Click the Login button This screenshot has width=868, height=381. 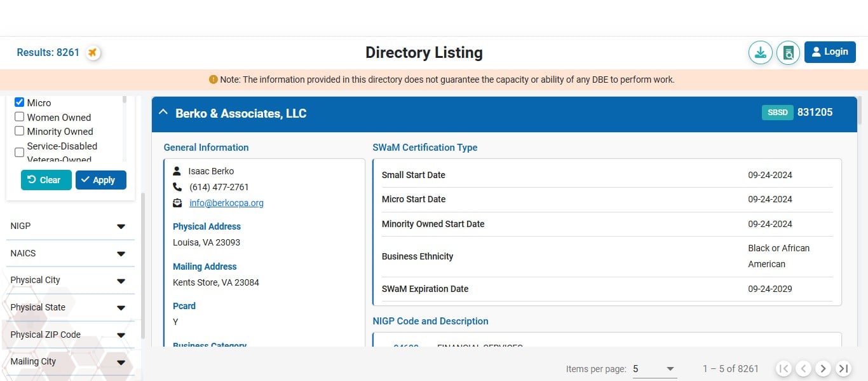830,52
